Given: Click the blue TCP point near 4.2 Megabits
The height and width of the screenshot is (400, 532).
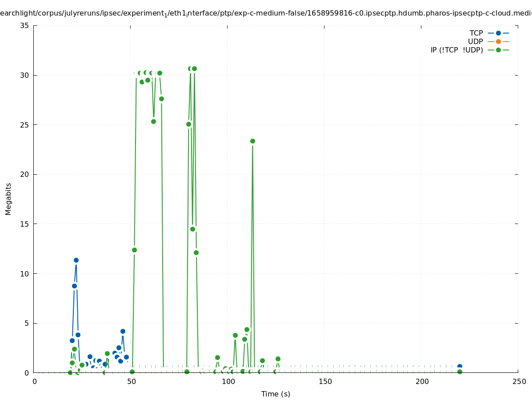Looking at the screenshot, I should click(x=123, y=331).
